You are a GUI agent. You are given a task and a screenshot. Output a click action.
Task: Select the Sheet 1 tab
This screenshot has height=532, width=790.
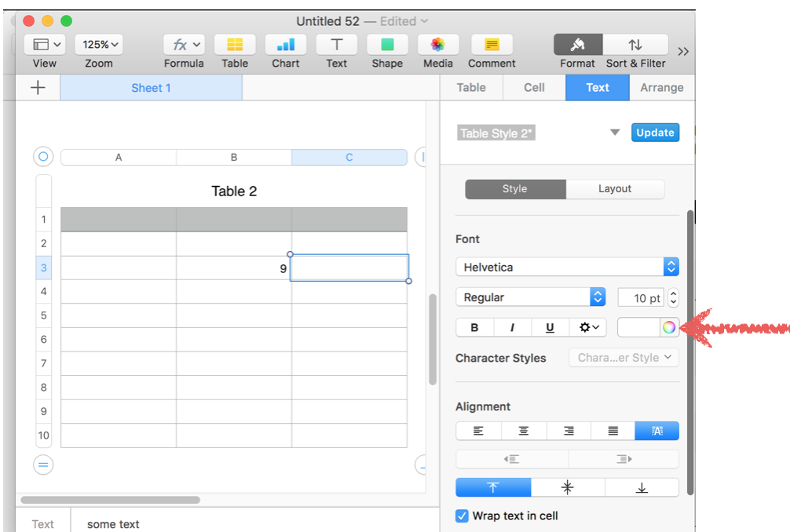tap(151, 88)
